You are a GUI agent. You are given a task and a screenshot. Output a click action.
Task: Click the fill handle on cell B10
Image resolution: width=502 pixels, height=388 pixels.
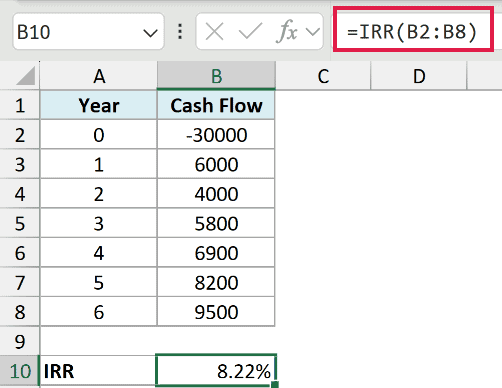(x=275, y=385)
